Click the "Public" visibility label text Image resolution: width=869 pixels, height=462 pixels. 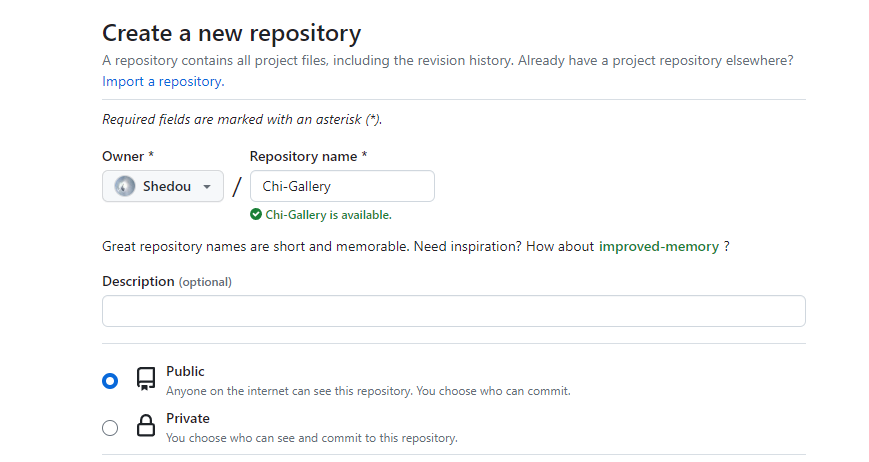tap(185, 371)
